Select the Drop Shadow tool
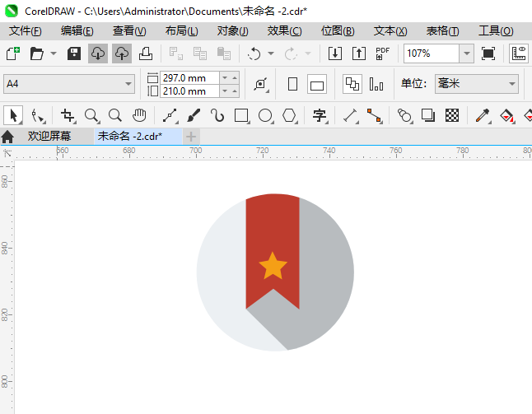Screen dimensions: 532x414 point(428,115)
